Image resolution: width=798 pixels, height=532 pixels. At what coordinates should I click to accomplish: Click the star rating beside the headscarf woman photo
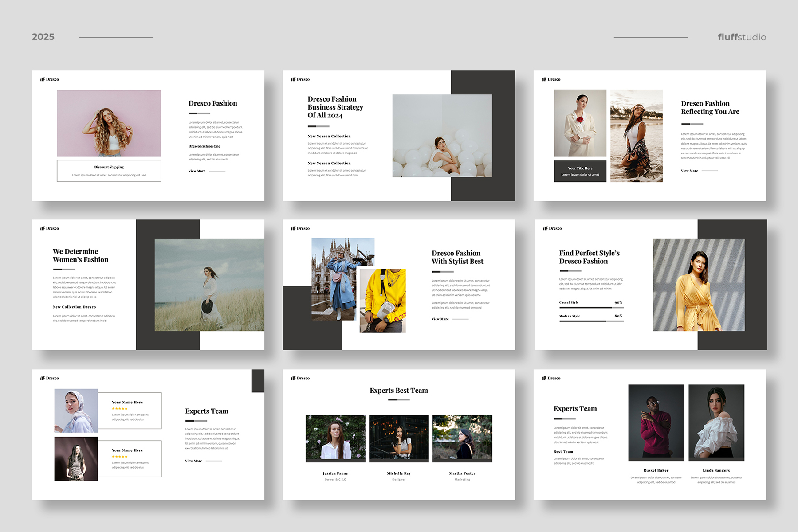(x=120, y=409)
